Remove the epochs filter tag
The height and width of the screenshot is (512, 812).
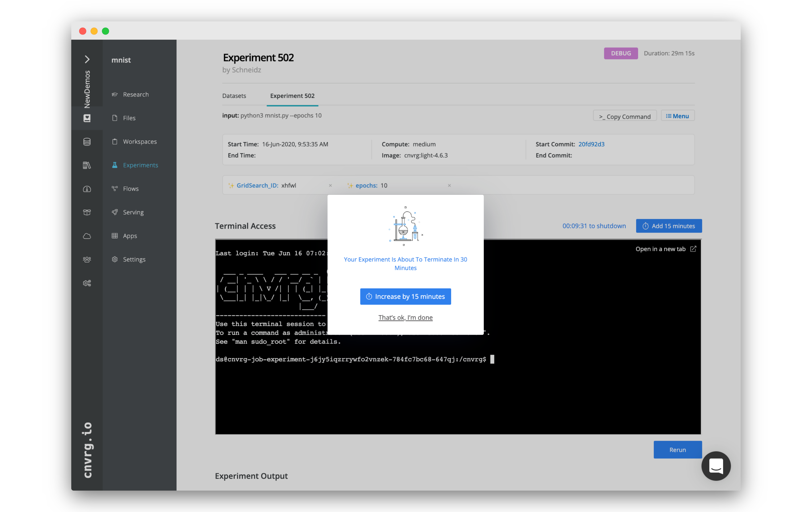click(x=450, y=185)
